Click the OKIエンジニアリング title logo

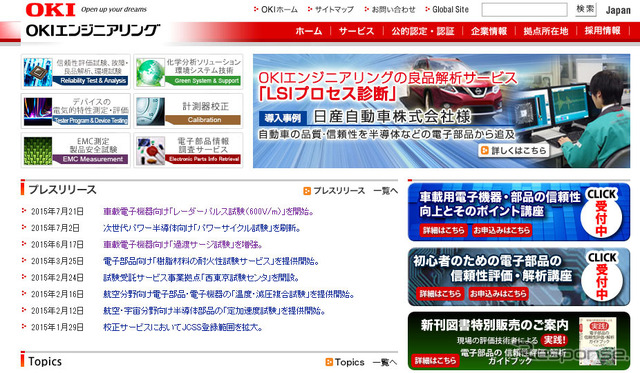93,30
